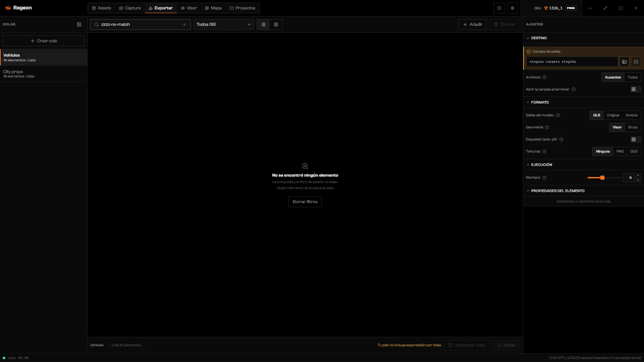644x362 pixels.
Task: Open the Proyectos tab
Action: [243, 8]
